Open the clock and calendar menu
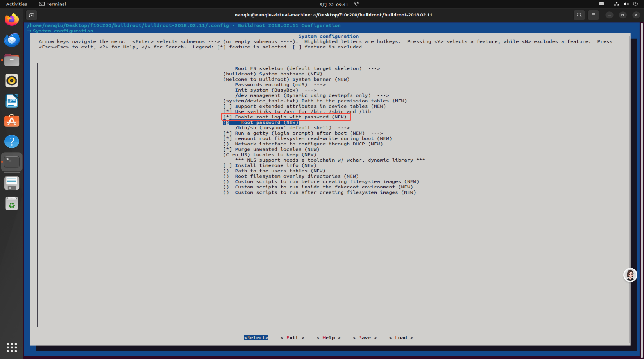 coord(334,4)
